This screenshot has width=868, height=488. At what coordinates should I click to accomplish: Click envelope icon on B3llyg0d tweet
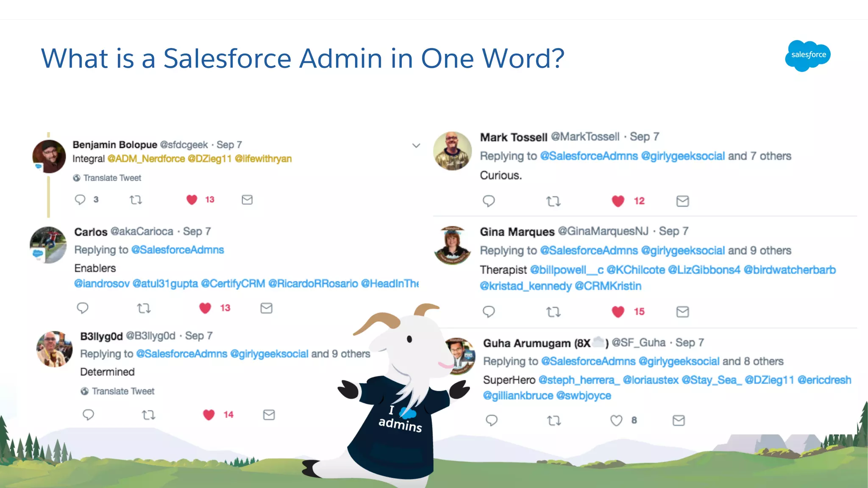[269, 415]
